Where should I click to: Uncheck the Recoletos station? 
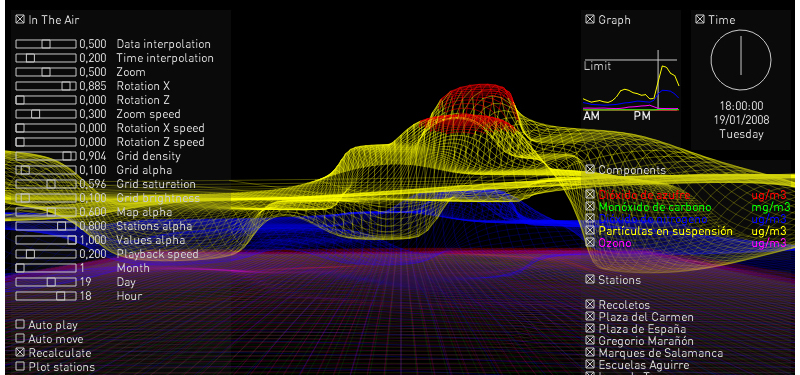[590, 305]
